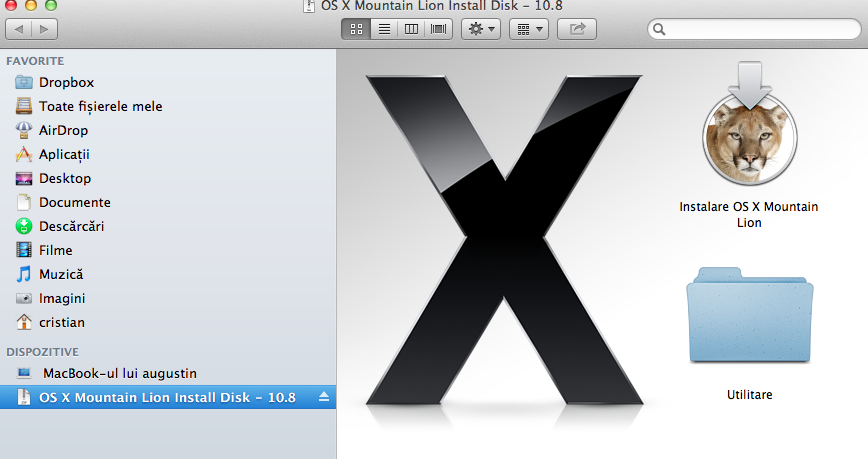The height and width of the screenshot is (459, 868).
Task: Open the gear action menu
Action: click(481, 29)
